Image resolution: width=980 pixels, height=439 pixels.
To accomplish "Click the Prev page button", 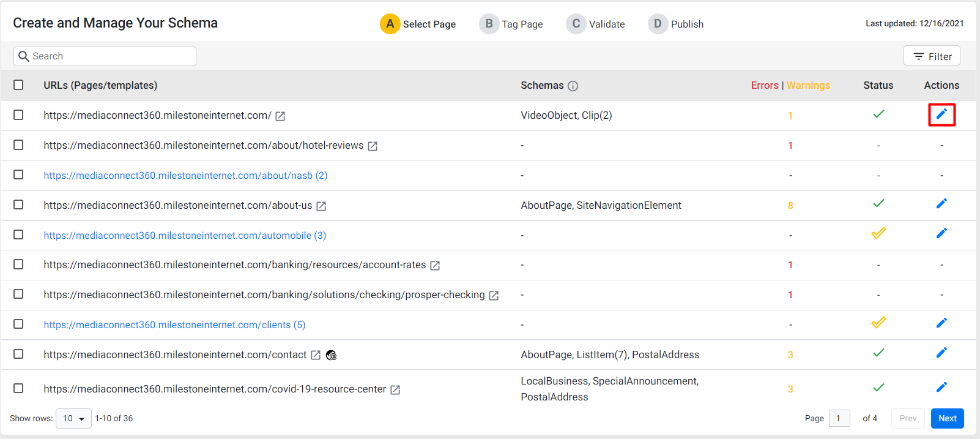I will (x=908, y=418).
